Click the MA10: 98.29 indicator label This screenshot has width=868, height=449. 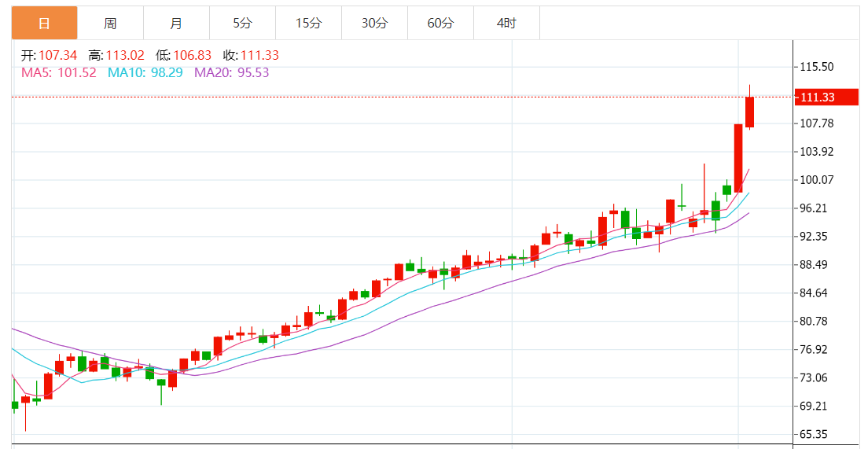pos(145,72)
